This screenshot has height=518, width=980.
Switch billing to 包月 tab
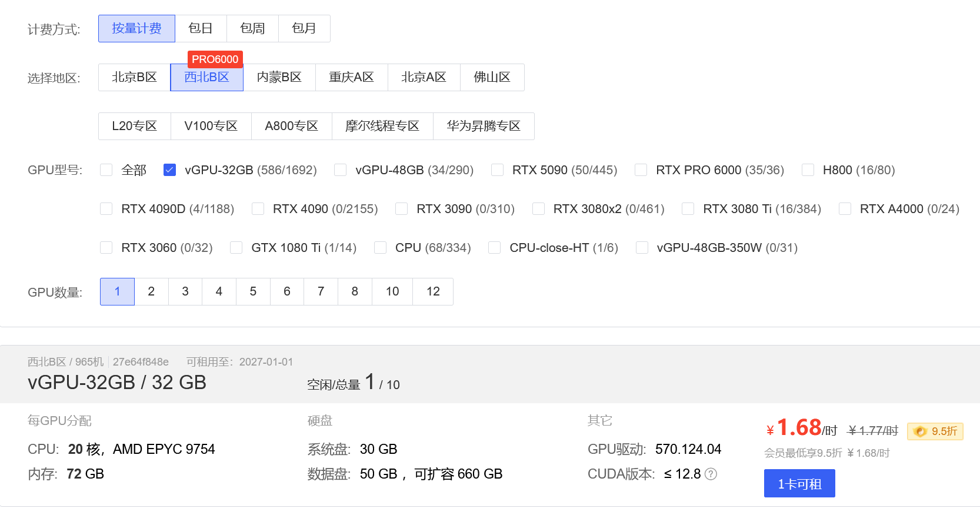[x=304, y=28]
